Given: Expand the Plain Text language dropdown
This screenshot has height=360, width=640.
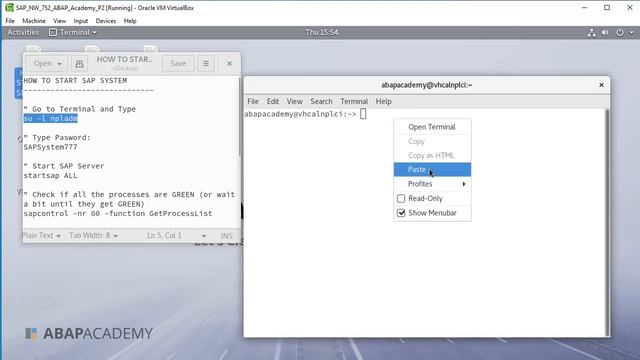Looking at the screenshot, I should pos(41,236).
